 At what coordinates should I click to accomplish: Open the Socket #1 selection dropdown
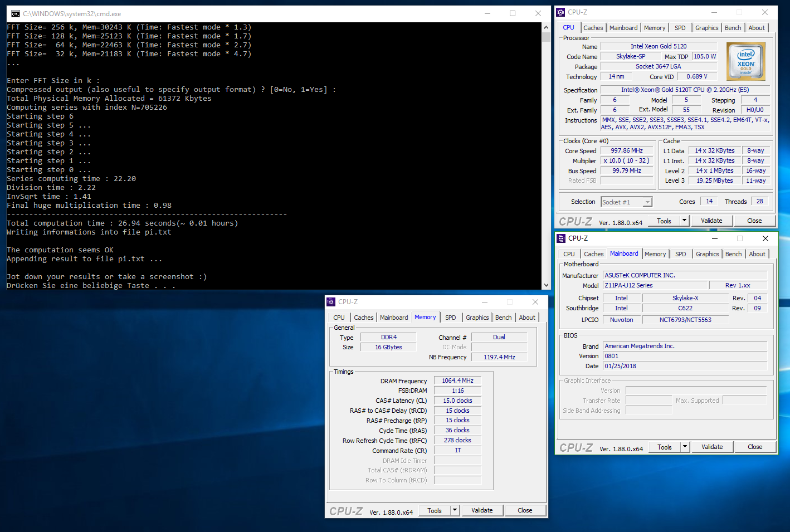click(x=647, y=202)
